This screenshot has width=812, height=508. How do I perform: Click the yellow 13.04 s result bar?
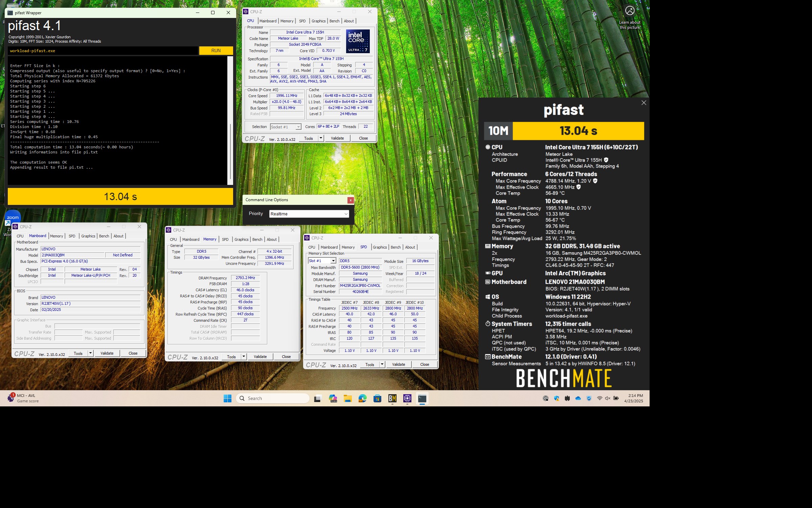pos(120,196)
